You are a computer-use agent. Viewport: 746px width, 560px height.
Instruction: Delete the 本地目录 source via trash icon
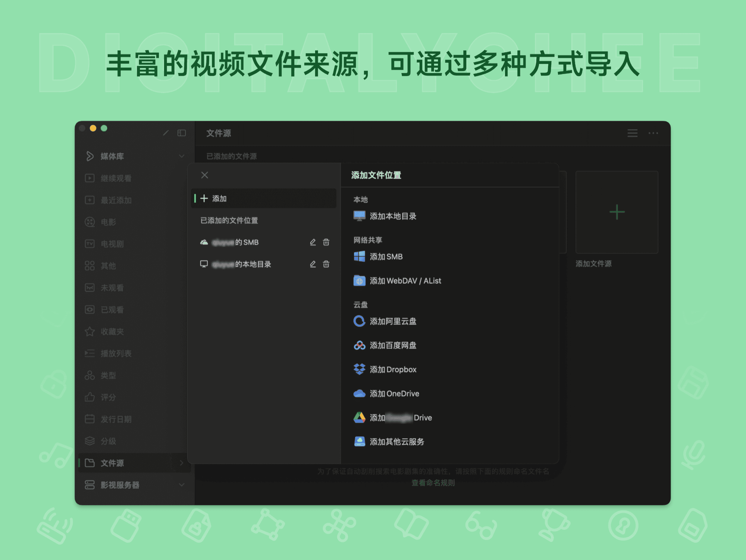click(x=326, y=264)
